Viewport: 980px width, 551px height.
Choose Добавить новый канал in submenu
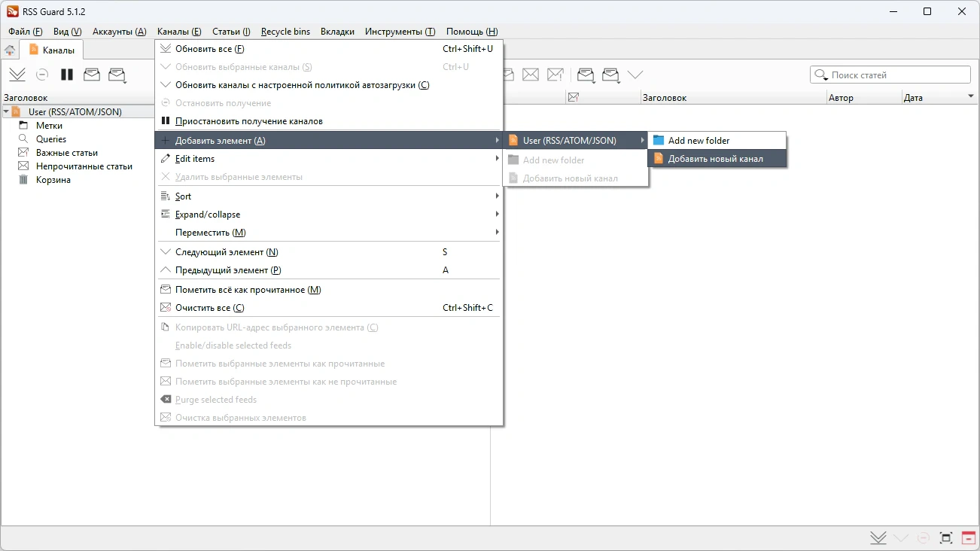coord(717,159)
